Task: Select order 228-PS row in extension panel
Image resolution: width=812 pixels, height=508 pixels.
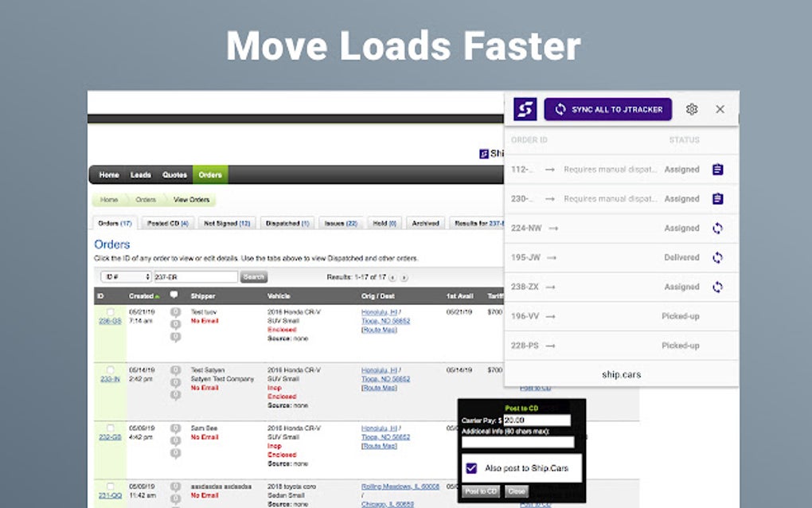Action: point(621,346)
